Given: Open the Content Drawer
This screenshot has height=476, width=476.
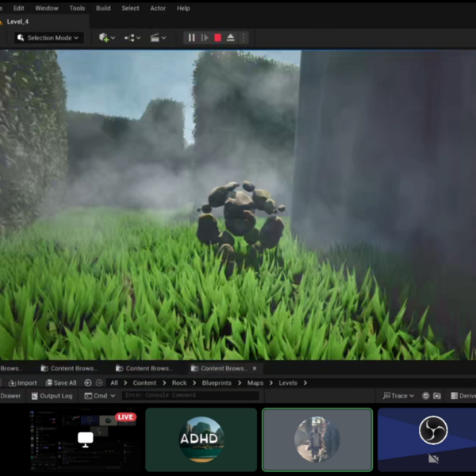Looking at the screenshot, I should [x=10, y=396].
